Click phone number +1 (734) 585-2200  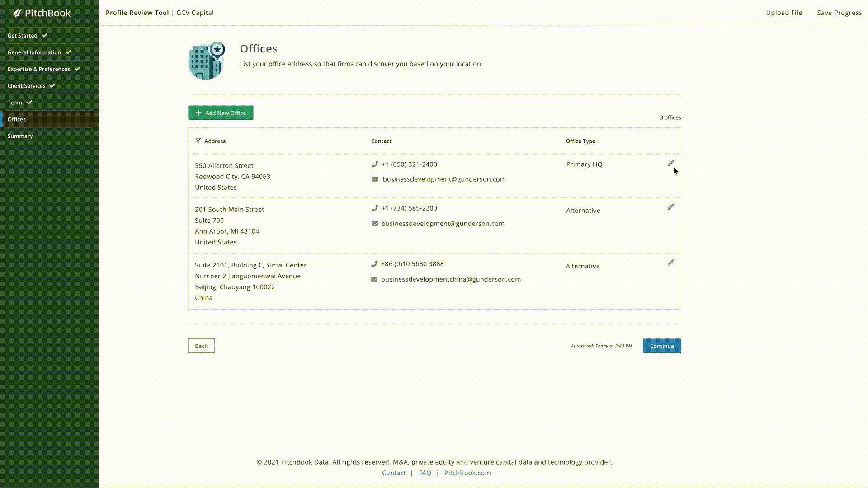(409, 208)
